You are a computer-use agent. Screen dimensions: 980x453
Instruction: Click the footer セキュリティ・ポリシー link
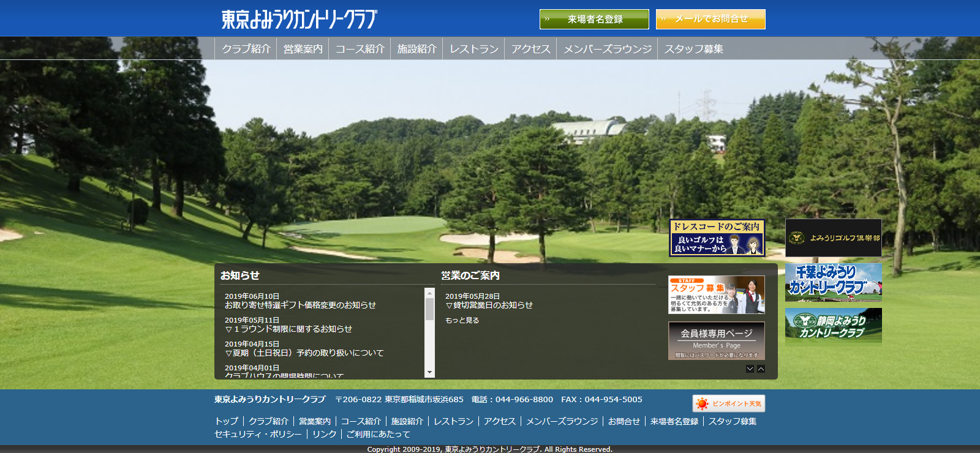pyautogui.click(x=258, y=434)
